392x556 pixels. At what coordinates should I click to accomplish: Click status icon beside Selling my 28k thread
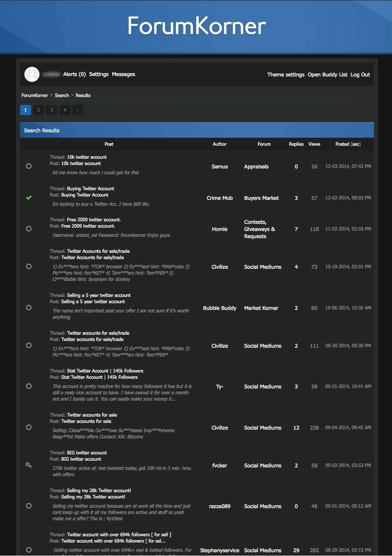pyautogui.click(x=29, y=506)
